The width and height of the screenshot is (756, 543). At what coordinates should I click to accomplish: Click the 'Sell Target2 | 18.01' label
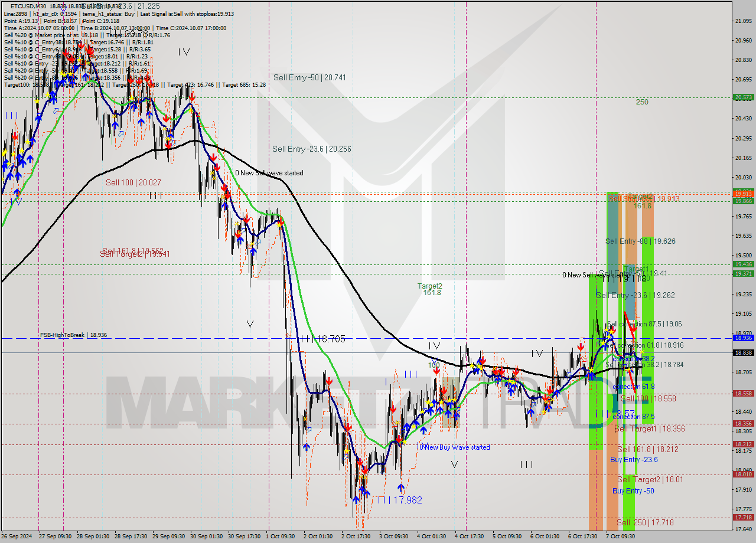650,480
